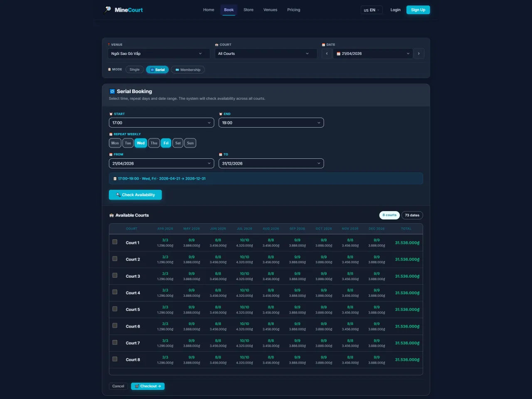Open the From date dropdown
The width and height of the screenshot is (532, 399).
[x=161, y=163]
